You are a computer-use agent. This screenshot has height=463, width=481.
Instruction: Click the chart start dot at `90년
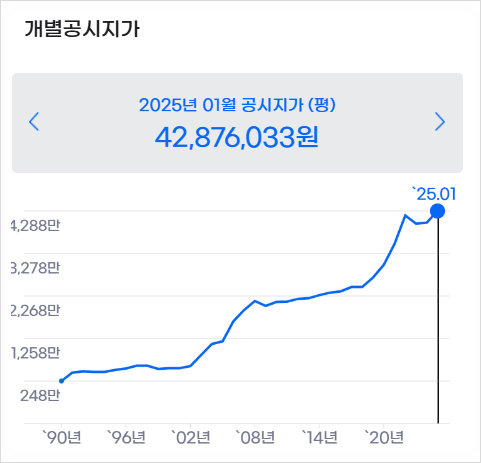click(61, 381)
